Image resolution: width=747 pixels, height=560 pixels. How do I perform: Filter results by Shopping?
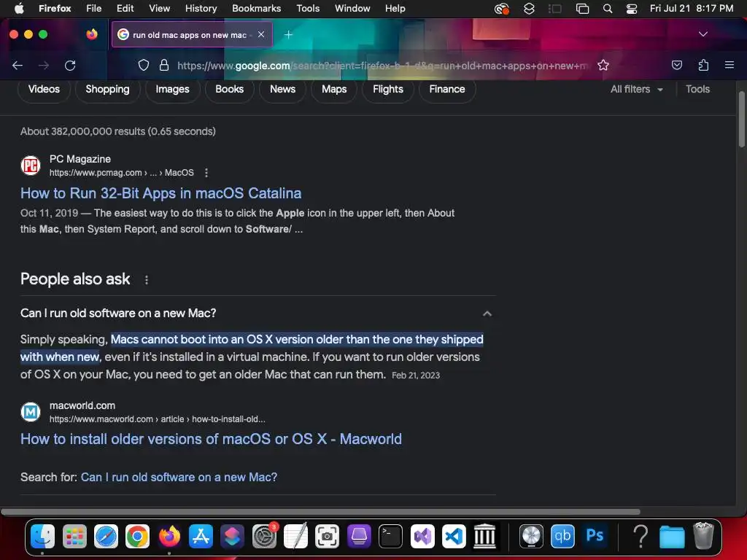tap(107, 89)
